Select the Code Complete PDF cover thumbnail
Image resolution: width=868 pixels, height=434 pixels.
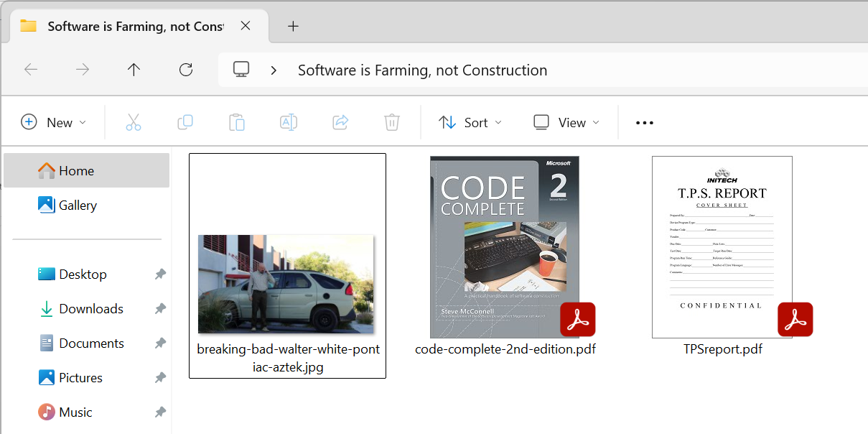click(505, 247)
